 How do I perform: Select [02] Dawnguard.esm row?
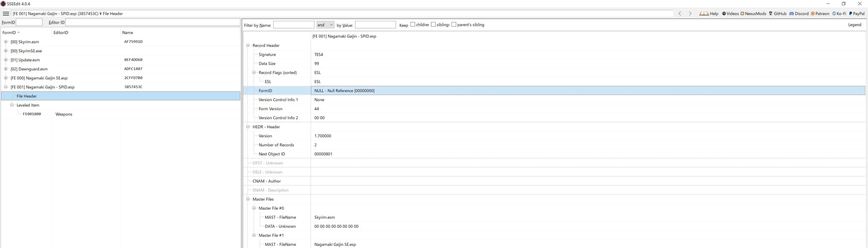pos(121,69)
